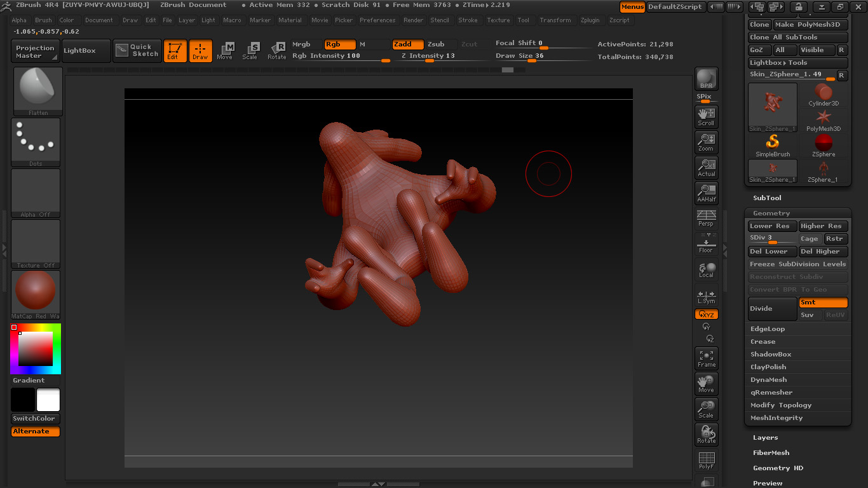
Task: Open the Alpha menu
Action: pyautogui.click(x=19, y=20)
